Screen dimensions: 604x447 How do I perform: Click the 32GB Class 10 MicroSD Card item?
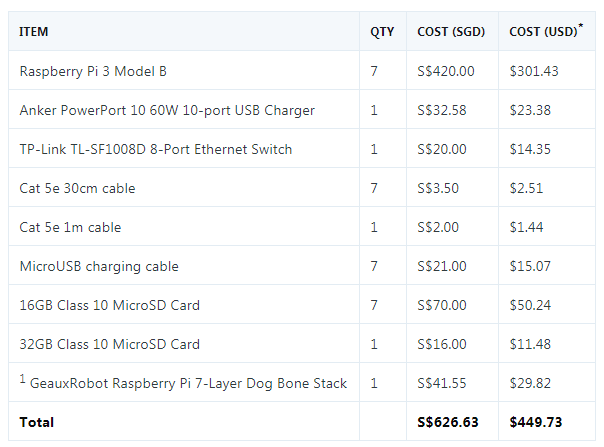coord(109,344)
